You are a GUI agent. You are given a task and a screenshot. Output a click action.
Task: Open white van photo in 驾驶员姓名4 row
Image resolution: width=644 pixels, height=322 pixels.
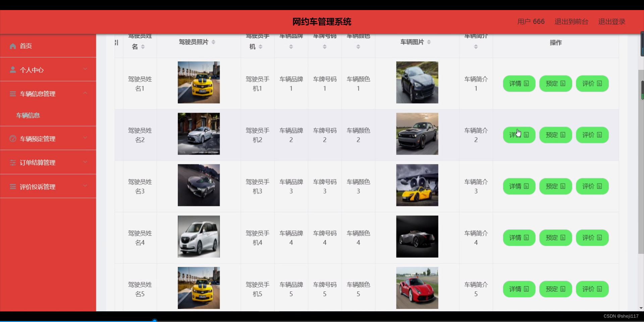point(199,236)
